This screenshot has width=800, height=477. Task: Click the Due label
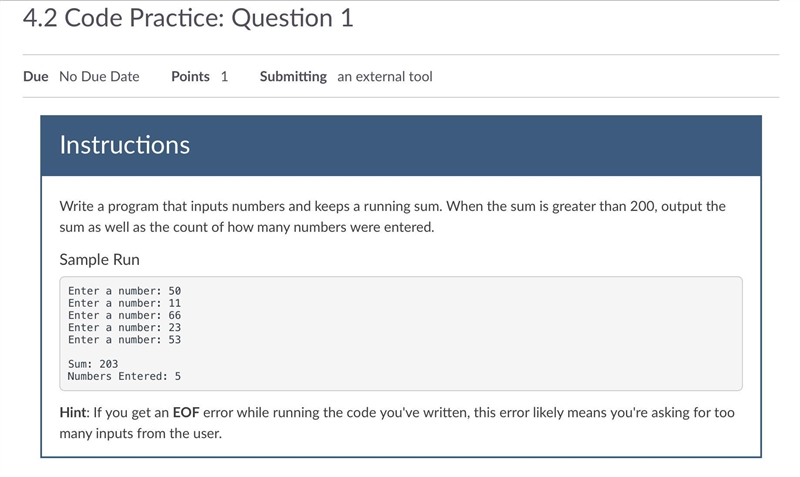[x=36, y=77]
